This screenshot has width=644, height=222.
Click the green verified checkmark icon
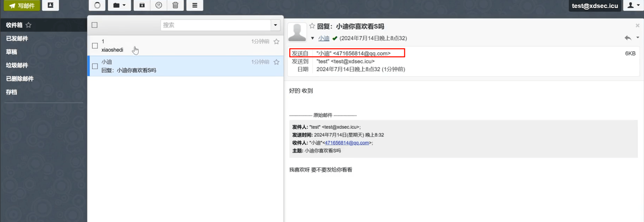(335, 38)
